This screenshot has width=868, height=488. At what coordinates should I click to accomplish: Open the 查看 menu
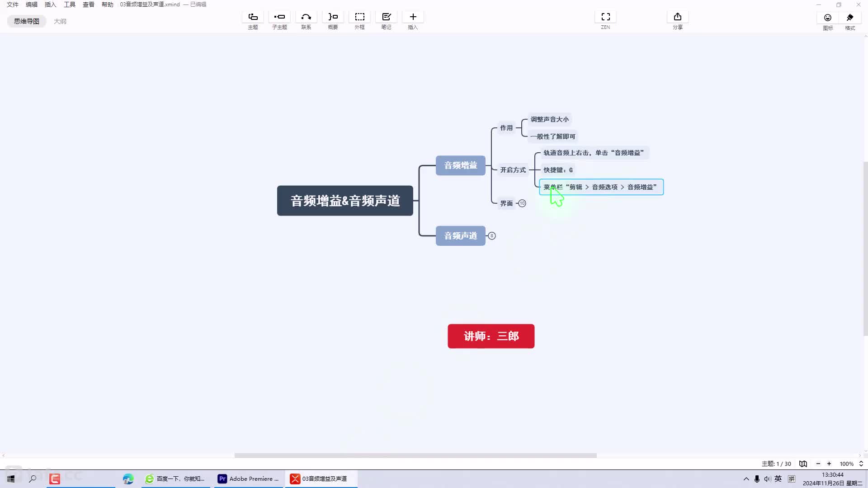click(x=89, y=5)
